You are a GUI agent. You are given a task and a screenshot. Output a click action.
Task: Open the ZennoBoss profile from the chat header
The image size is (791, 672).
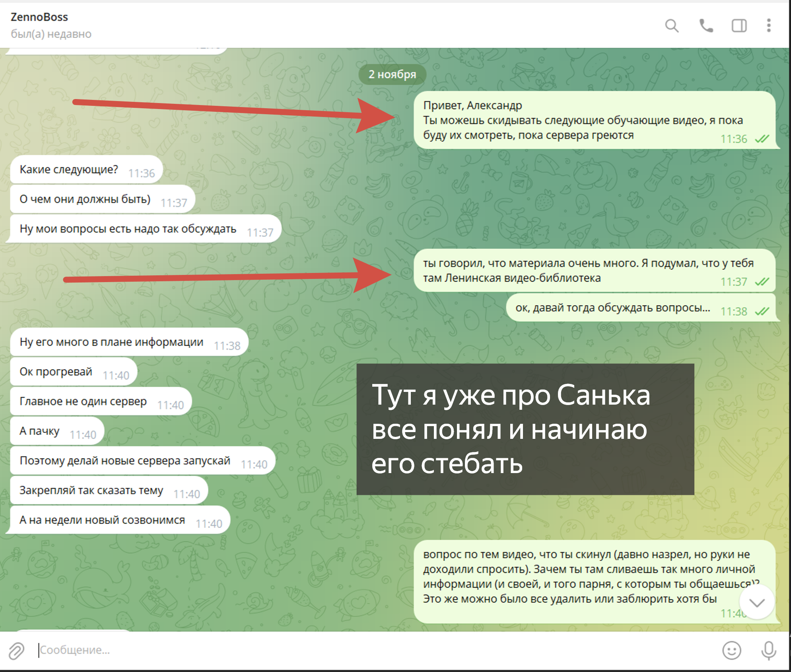(39, 17)
